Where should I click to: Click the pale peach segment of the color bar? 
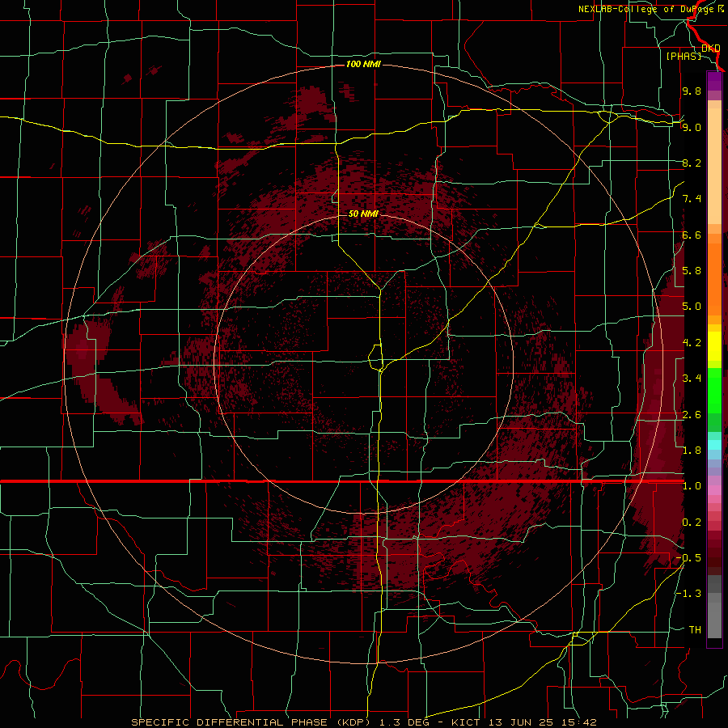click(x=714, y=166)
